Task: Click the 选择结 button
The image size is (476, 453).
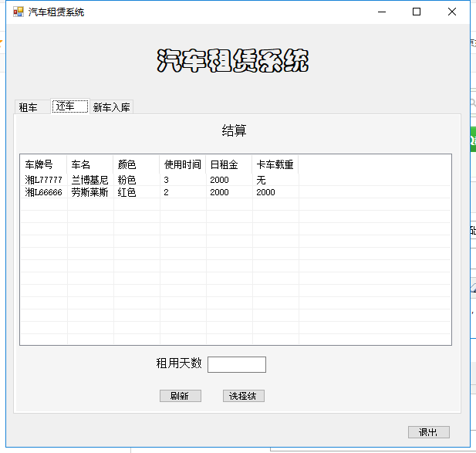Action: pyautogui.click(x=244, y=396)
